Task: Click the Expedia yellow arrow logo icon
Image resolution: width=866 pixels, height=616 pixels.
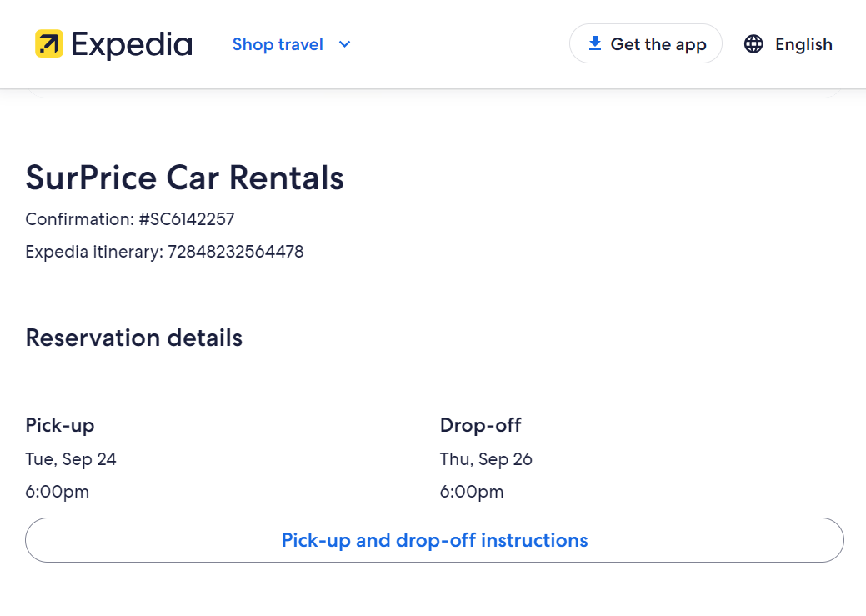Action: click(49, 44)
